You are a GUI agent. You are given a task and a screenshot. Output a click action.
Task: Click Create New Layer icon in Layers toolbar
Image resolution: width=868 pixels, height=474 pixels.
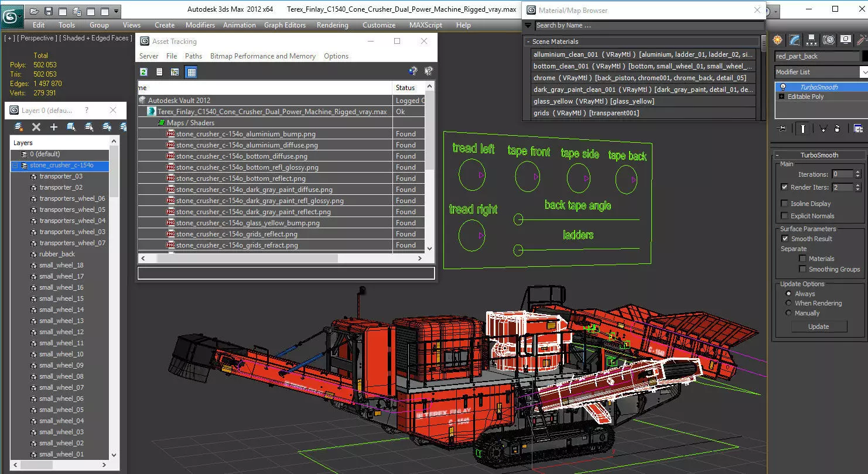(x=19, y=127)
